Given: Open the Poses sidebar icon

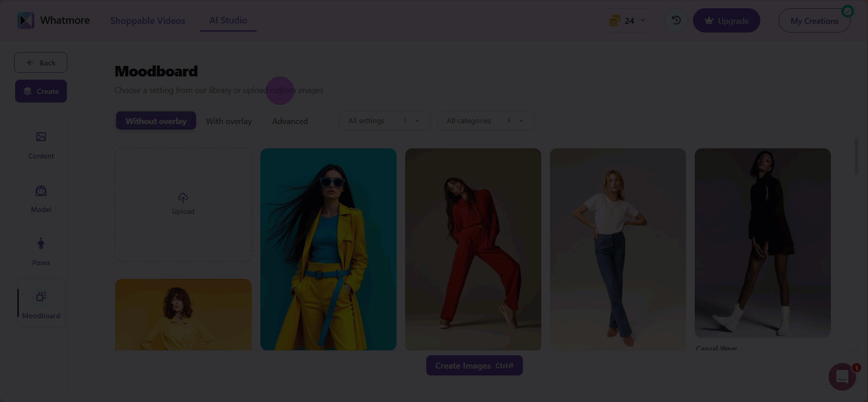Looking at the screenshot, I should point(41,244).
